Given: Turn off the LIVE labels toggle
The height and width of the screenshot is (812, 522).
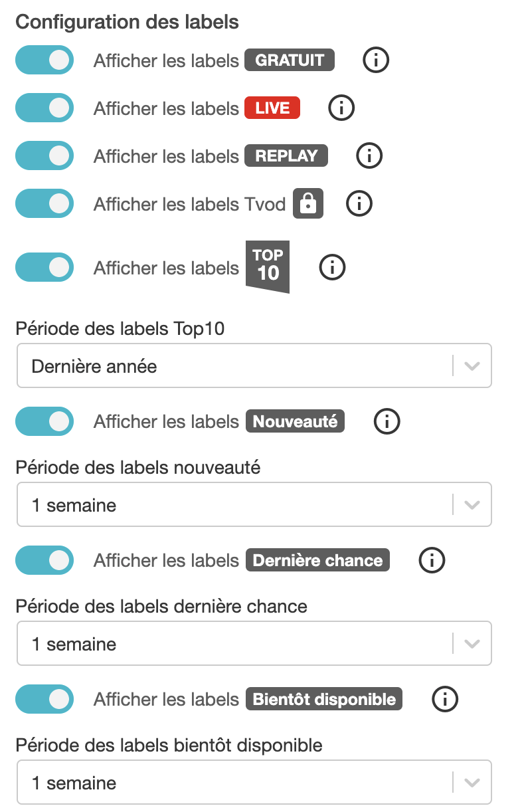Looking at the screenshot, I should coord(44,108).
